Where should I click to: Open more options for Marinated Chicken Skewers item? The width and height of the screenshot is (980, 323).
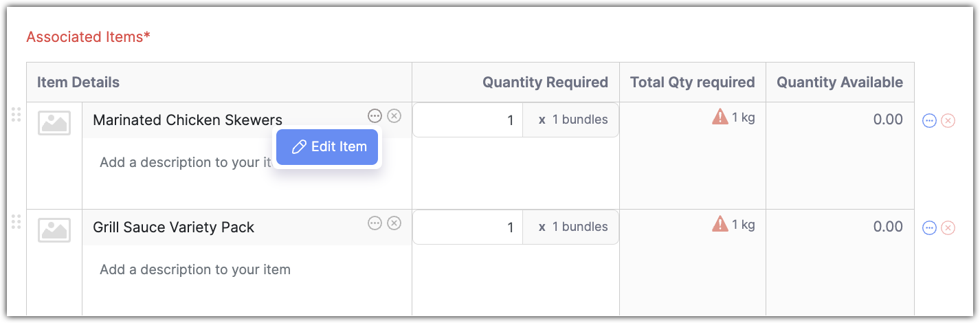click(x=375, y=115)
